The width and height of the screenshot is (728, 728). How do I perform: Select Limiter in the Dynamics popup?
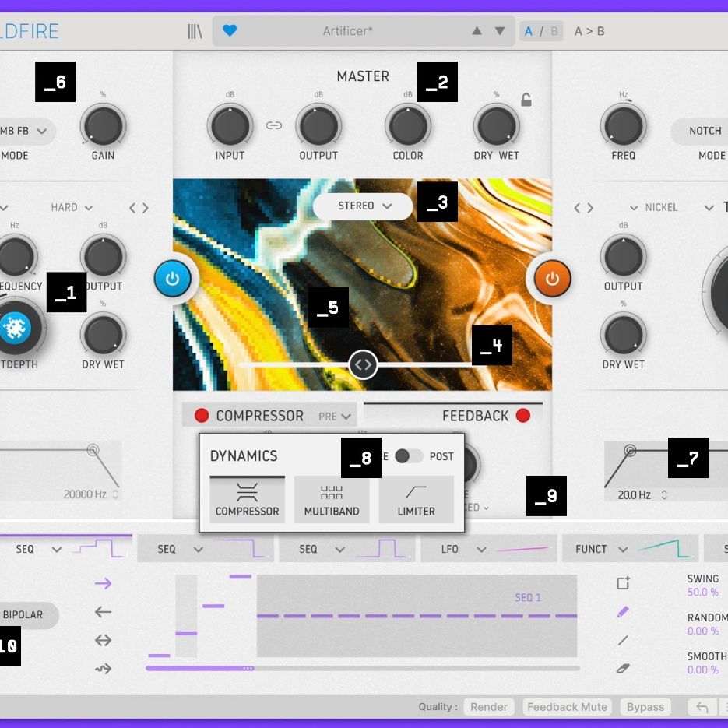pos(417,498)
